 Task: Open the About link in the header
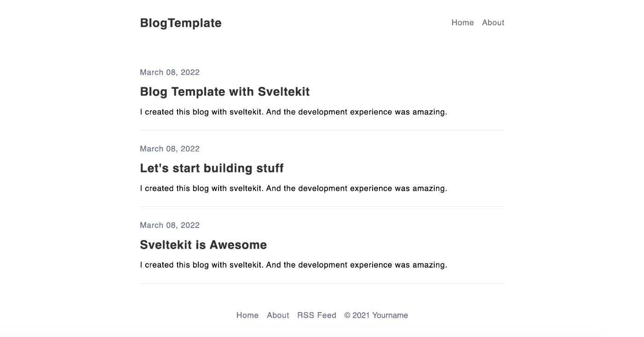click(x=493, y=23)
